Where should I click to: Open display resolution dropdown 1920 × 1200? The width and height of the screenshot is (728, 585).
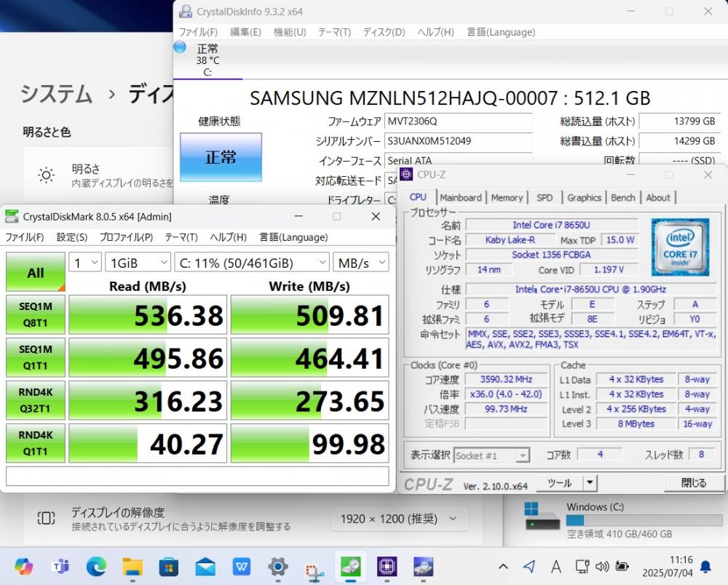coord(399,518)
